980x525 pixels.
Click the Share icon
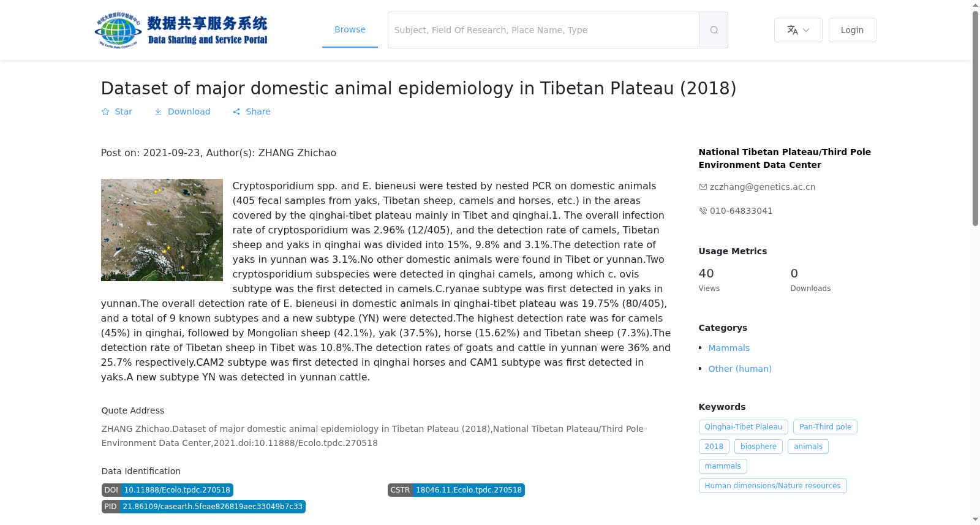coord(236,111)
